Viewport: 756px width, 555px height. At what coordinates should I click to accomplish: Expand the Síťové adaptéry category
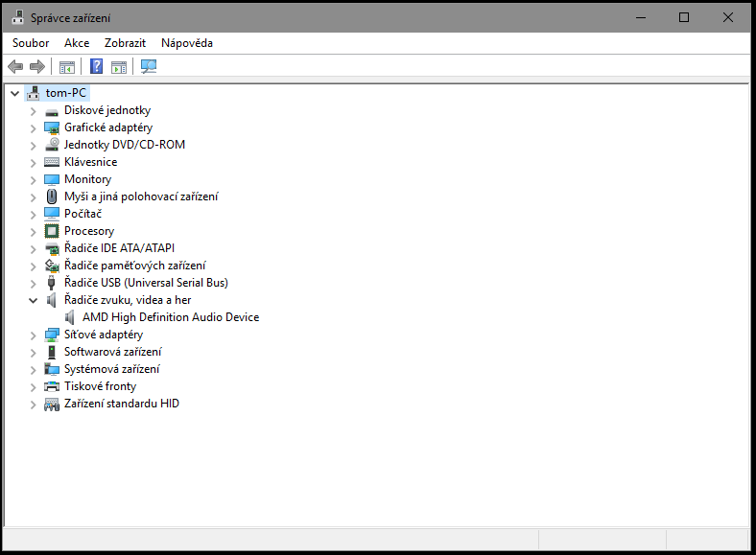click(x=33, y=335)
